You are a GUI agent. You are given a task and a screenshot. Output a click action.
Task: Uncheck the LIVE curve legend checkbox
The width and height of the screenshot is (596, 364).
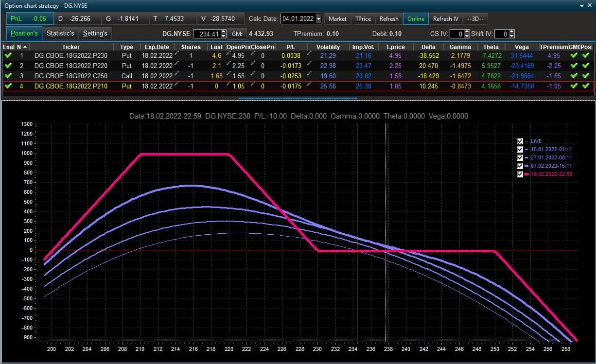pos(520,141)
